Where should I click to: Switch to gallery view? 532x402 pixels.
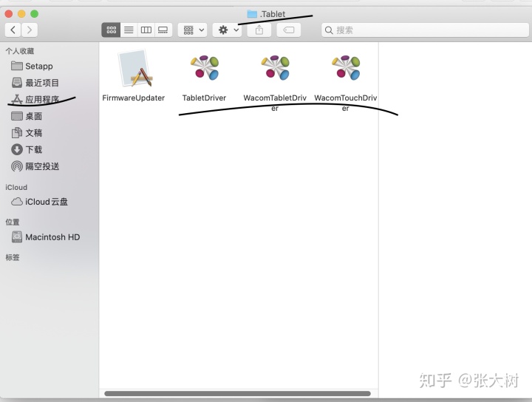pyautogui.click(x=163, y=30)
